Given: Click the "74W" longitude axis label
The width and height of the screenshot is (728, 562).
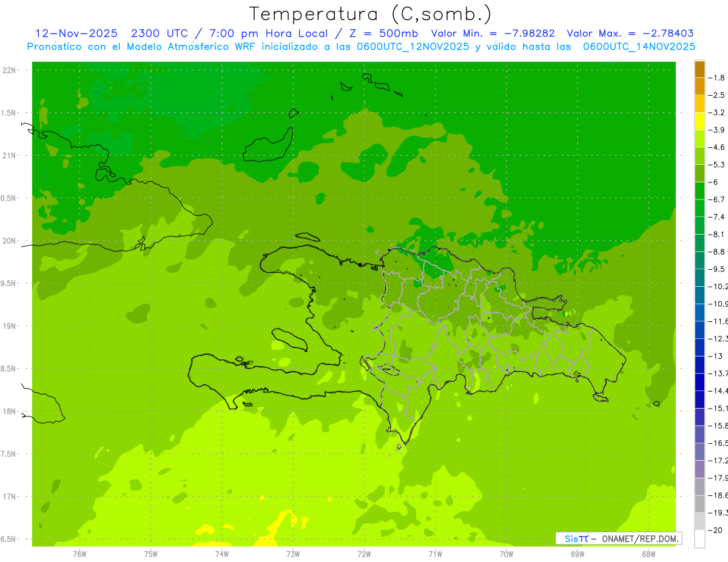Looking at the screenshot, I should pos(222,554).
